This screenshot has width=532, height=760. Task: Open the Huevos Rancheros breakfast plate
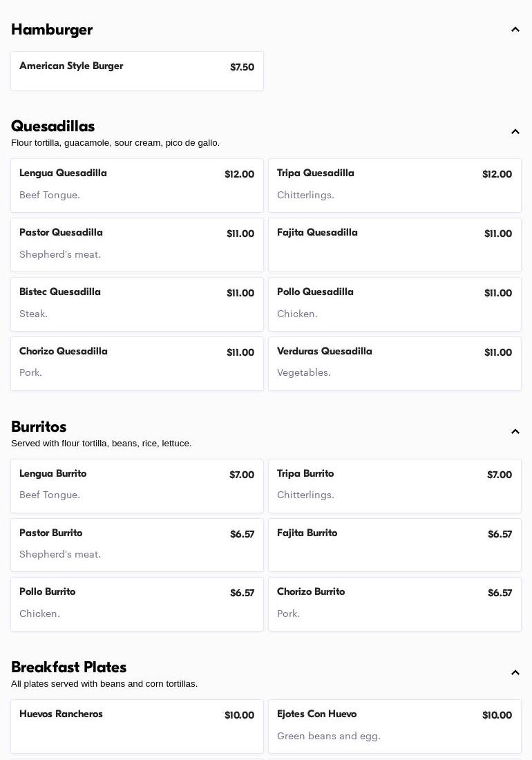point(137,726)
